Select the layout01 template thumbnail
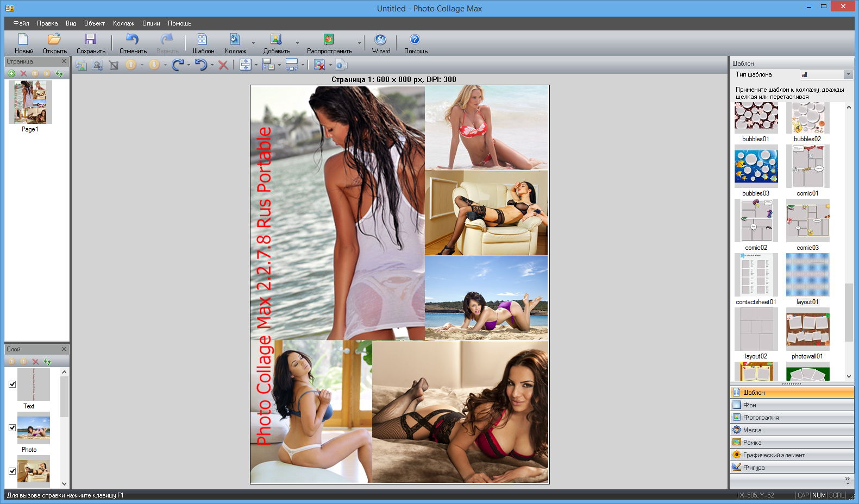The height and width of the screenshot is (504, 859). tap(807, 275)
